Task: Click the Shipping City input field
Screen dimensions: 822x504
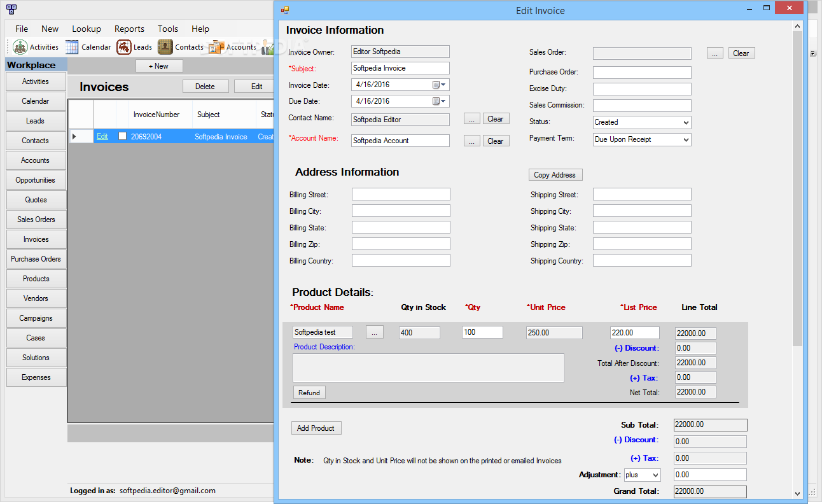Action: click(642, 211)
